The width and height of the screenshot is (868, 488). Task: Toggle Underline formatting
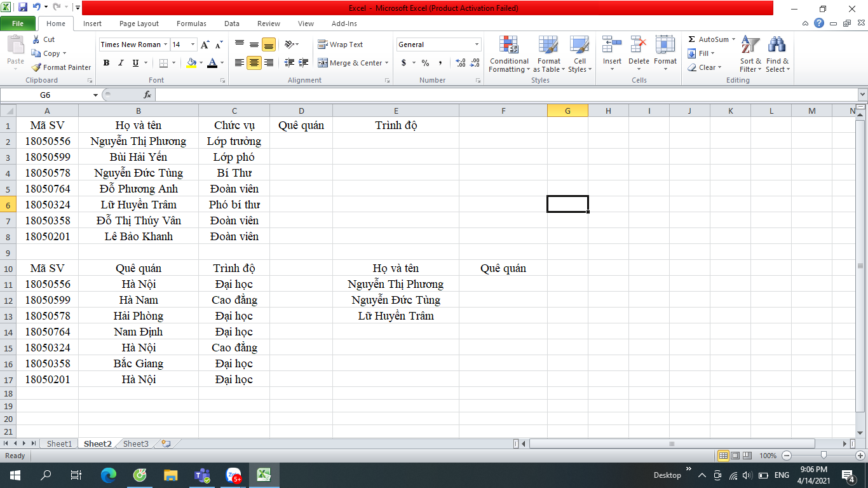pos(135,63)
